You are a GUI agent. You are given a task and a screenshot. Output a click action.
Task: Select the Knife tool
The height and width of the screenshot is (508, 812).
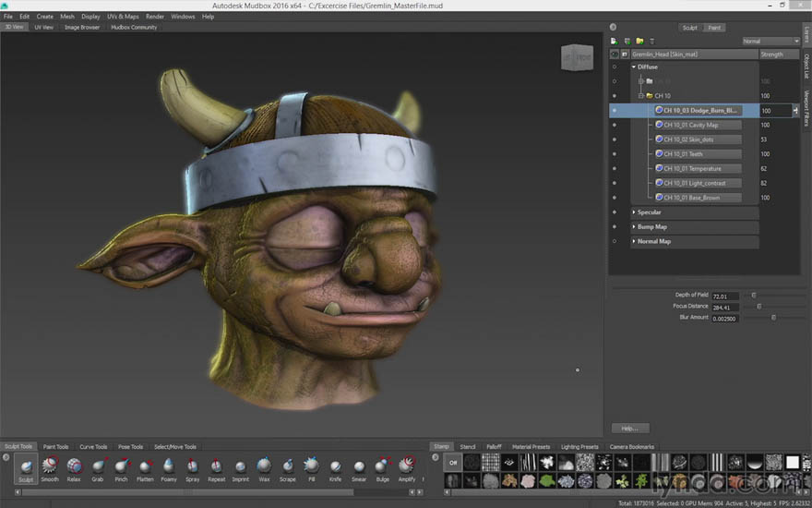335,468
